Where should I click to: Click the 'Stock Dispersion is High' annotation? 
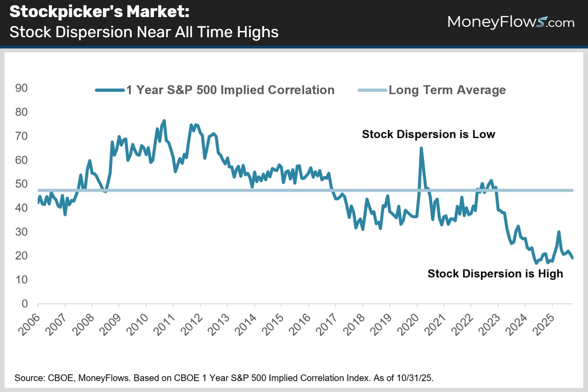coord(495,274)
